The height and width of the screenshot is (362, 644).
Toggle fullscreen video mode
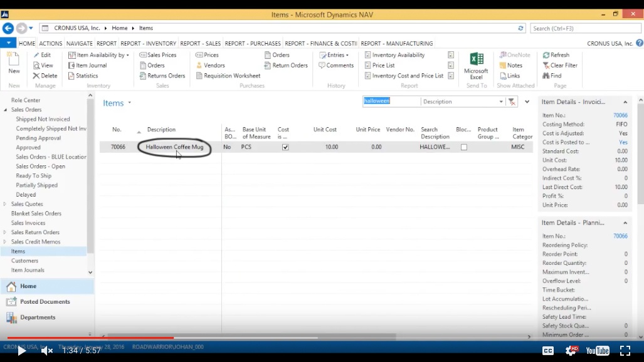pyautogui.click(x=625, y=351)
